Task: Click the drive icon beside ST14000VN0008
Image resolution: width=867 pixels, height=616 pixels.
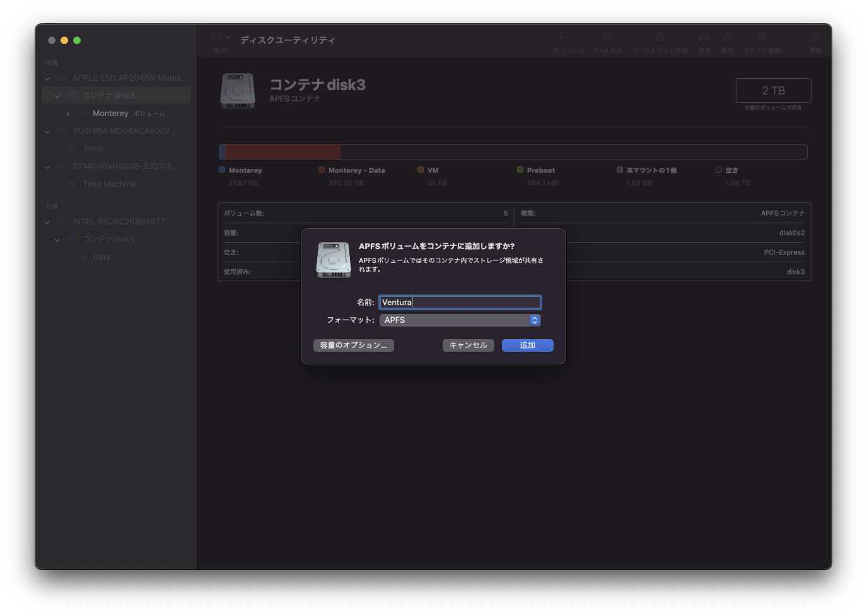Action: [62, 166]
